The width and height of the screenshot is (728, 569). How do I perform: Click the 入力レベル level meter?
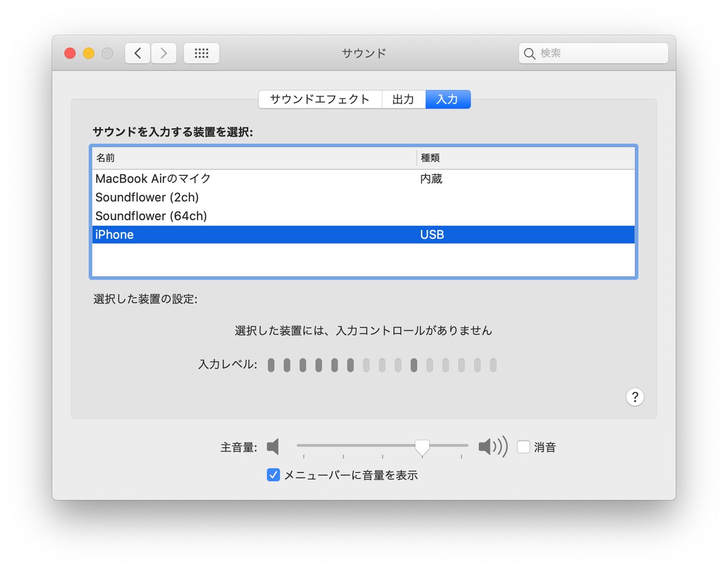point(382,365)
